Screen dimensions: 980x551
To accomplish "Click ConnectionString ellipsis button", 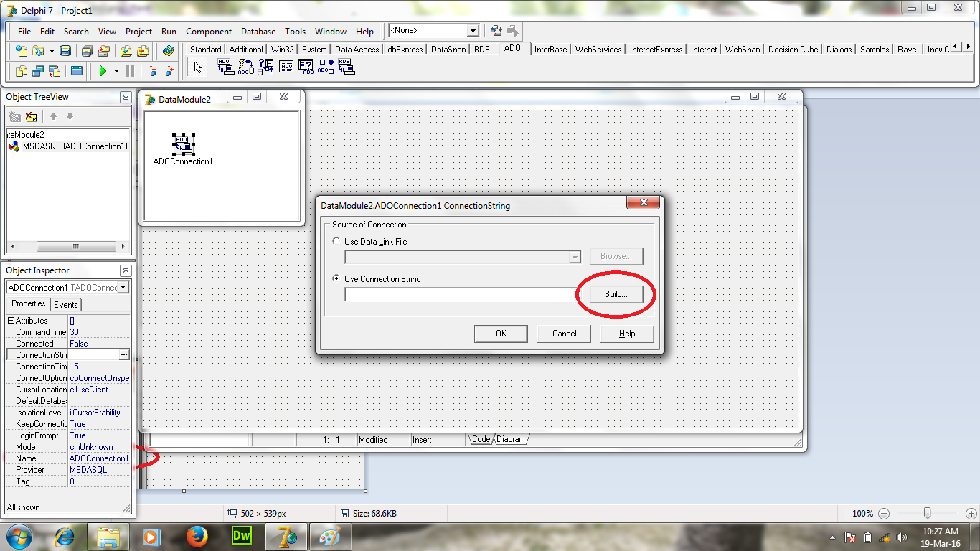I will pyautogui.click(x=124, y=355).
